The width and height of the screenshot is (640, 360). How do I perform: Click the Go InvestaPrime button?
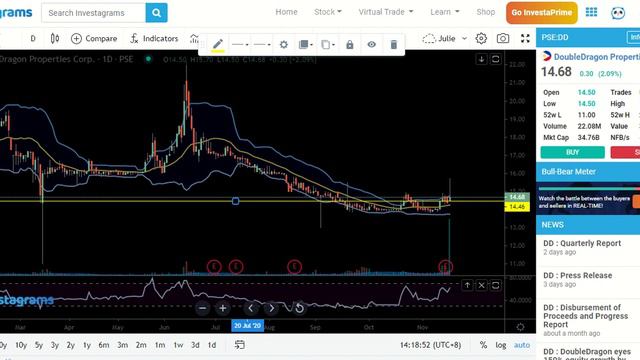(x=542, y=13)
